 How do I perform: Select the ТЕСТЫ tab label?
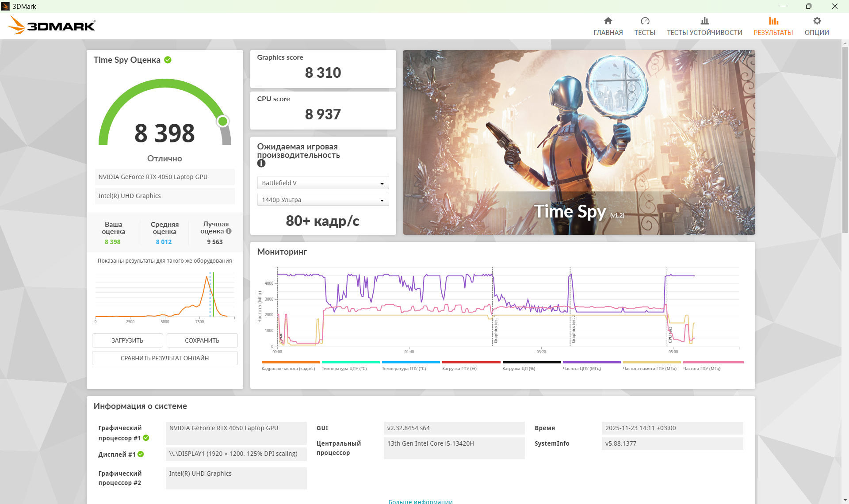click(x=645, y=33)
